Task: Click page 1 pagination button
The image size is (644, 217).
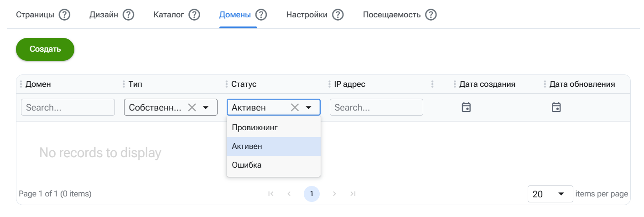Action: tap(312, 194)
